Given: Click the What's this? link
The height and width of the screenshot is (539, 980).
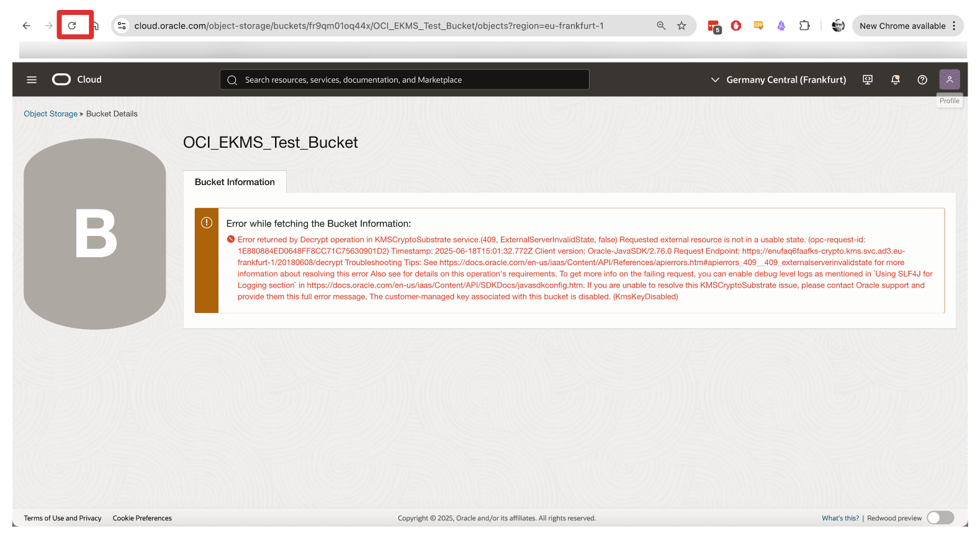Looking at the screenshot, I should point(840,518).
